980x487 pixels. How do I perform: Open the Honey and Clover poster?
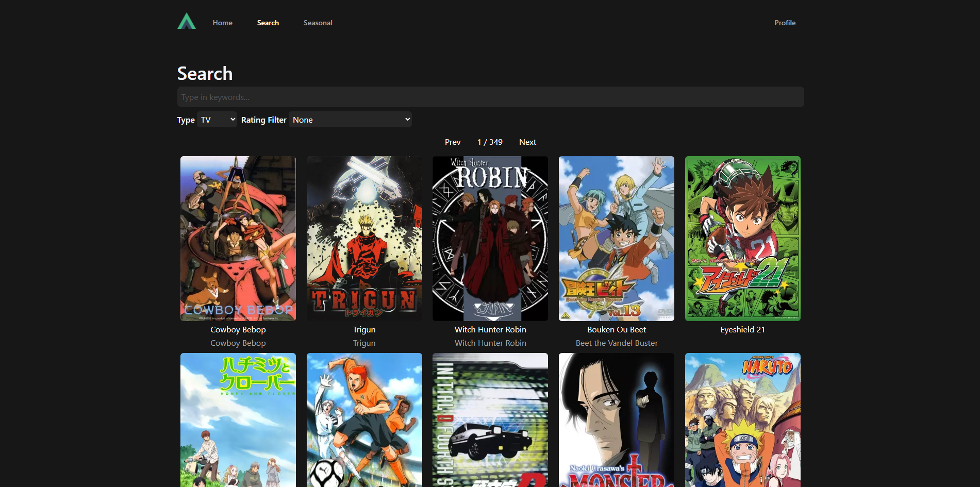[238, 420]
